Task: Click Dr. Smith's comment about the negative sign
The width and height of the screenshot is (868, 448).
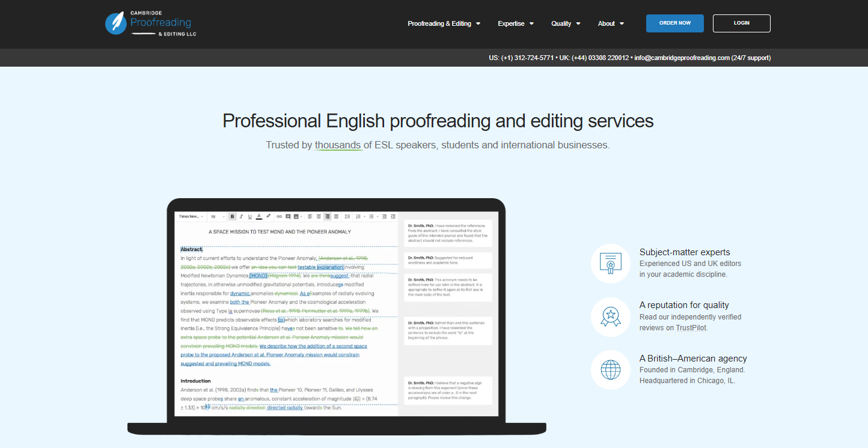Action: coord(448,390)
